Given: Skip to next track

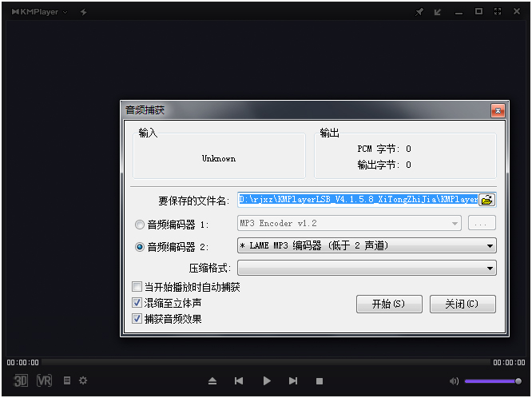Looking at the screenshot, I should click(x=293, y=381).
